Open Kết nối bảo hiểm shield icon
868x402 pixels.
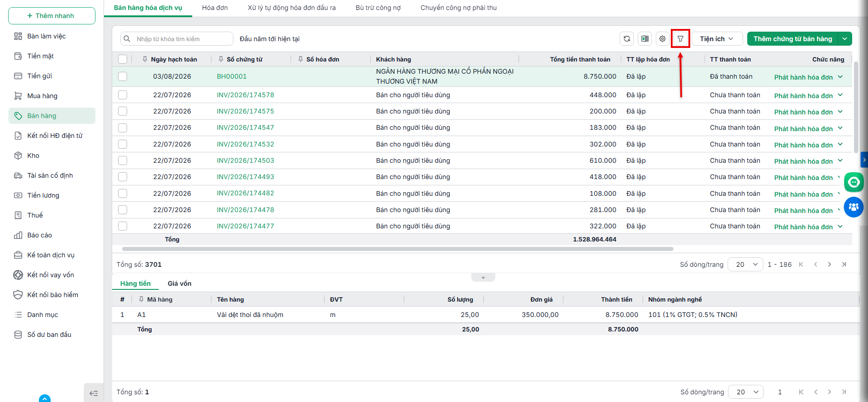(18, 295)
